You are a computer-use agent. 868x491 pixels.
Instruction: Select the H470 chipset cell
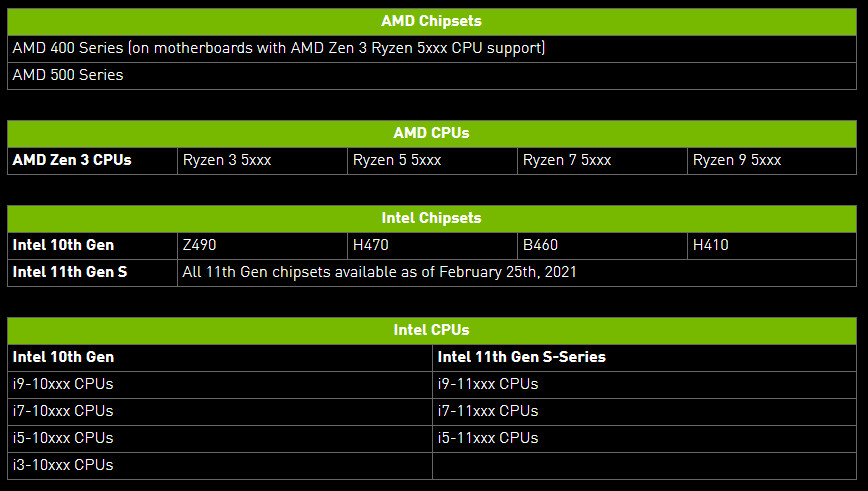tap(370, 245)
